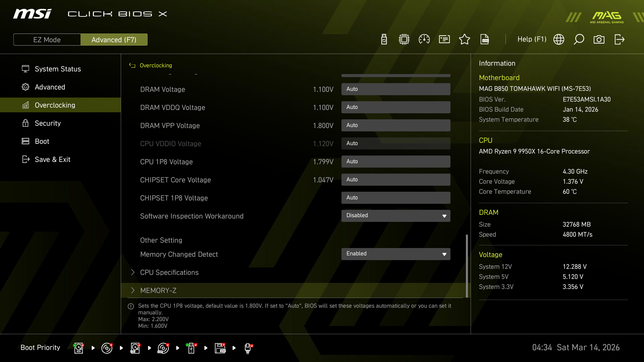This screenshot has width=644, height=362.
Task: Click the CPU chip icon in toolbar
Action: pos(404,40)
